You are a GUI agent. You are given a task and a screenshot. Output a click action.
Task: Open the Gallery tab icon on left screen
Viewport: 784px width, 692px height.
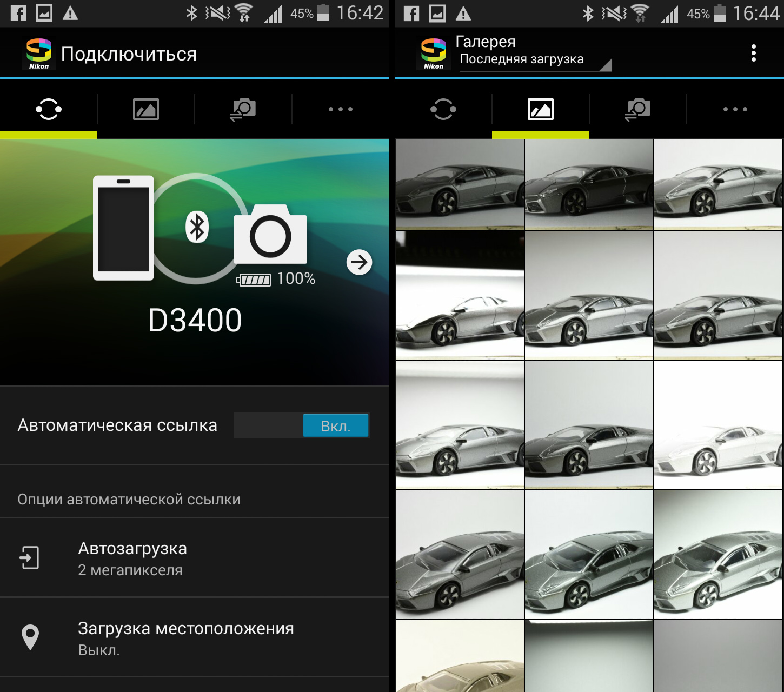pos(146,109)
